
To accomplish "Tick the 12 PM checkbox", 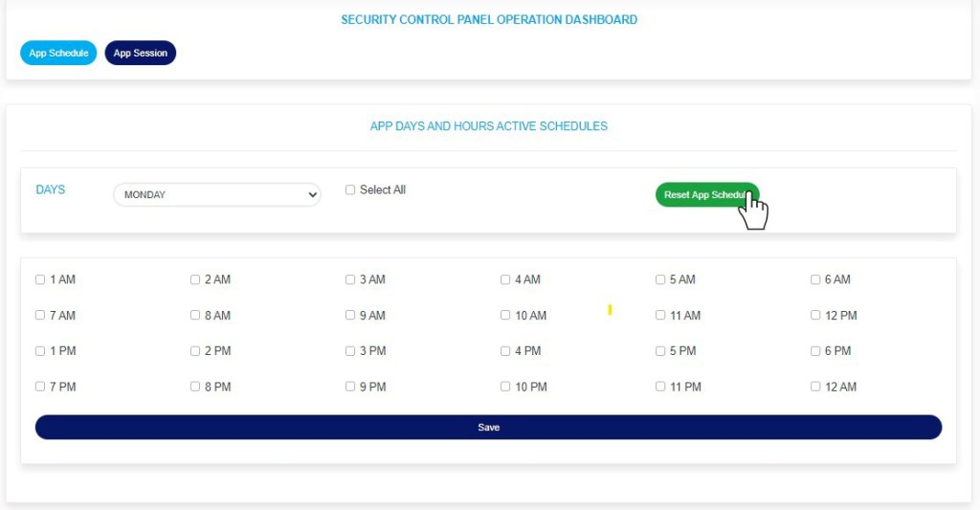I will 815,316.
